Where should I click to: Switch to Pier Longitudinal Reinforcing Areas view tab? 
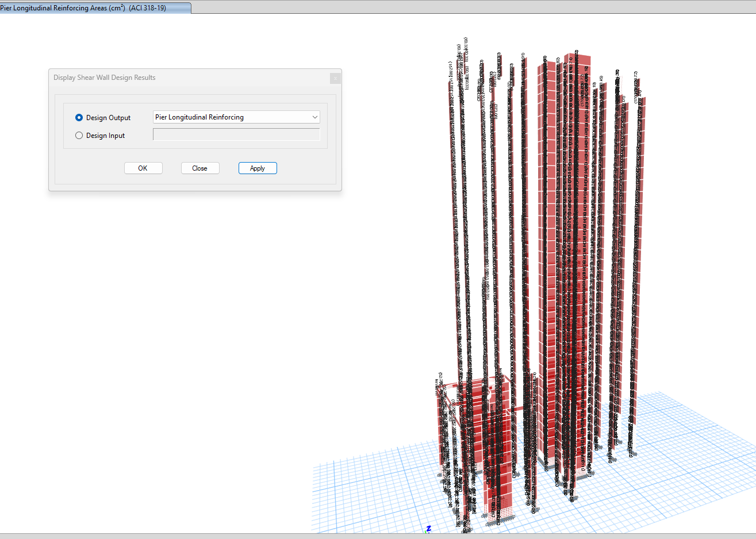(x=95, y=7)
